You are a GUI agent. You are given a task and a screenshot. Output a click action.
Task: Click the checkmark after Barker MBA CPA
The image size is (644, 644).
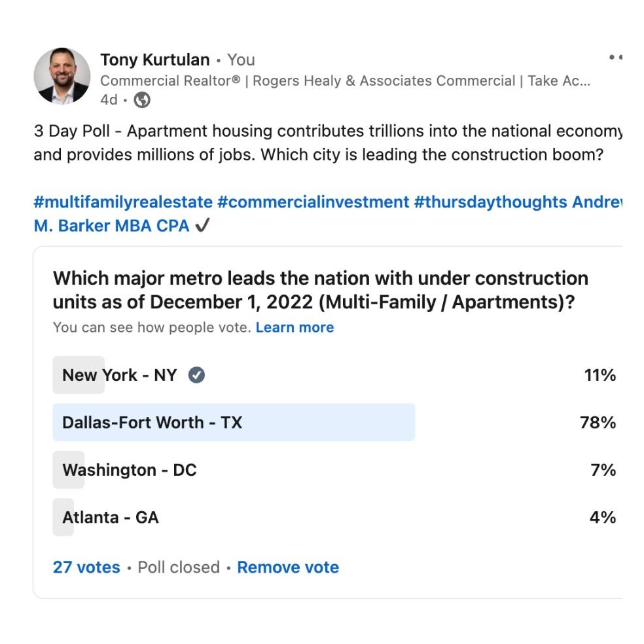tap(203, 226)
